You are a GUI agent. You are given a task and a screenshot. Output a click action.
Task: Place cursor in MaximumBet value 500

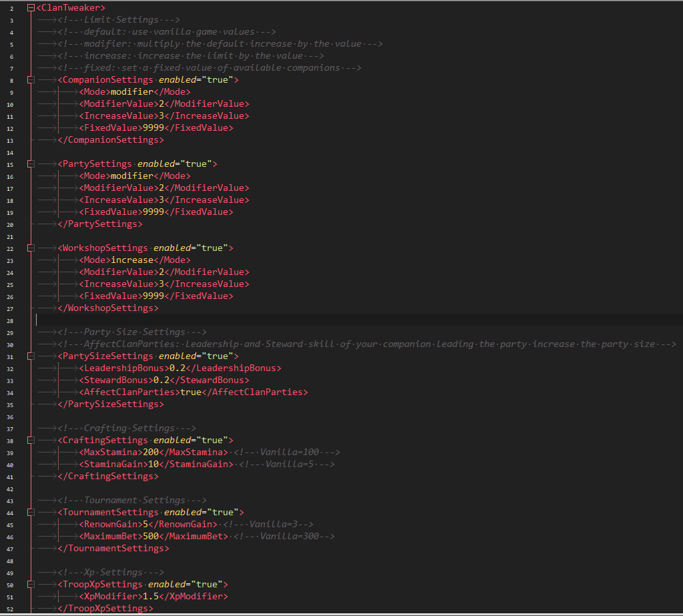click(x=151, y=537)
